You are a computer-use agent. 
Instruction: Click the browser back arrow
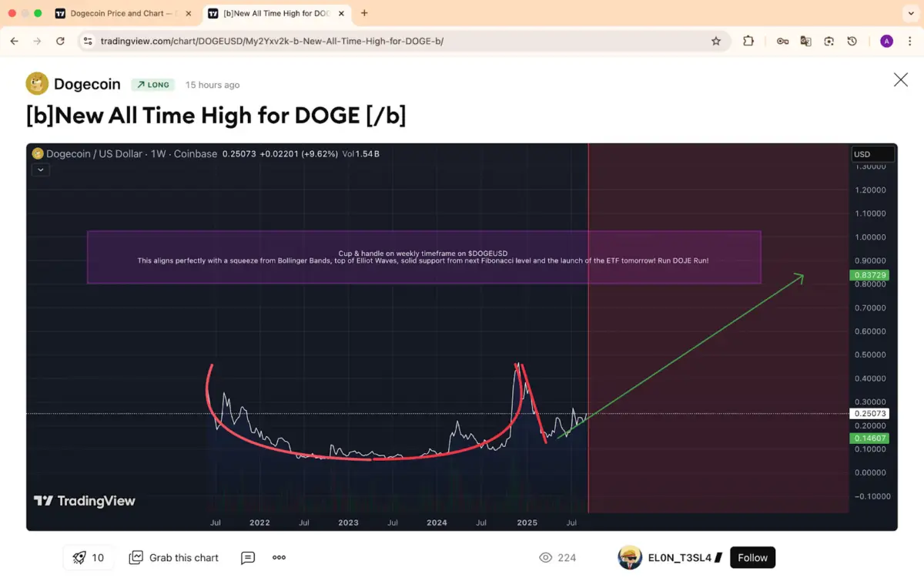click(x=15, y=41)
